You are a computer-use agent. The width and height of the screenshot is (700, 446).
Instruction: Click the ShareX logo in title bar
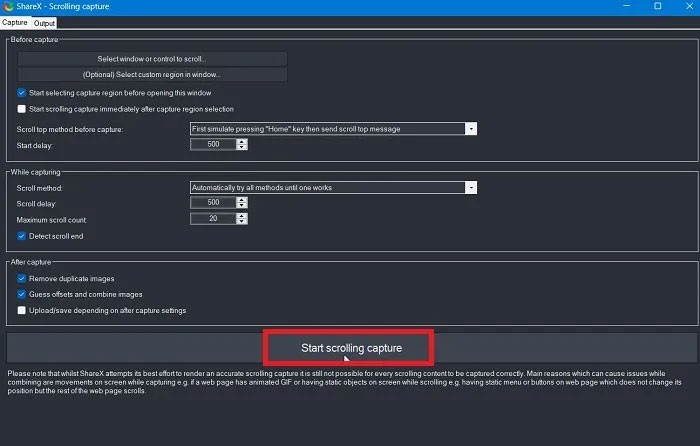pyautogui.click(x=8, y=6)
